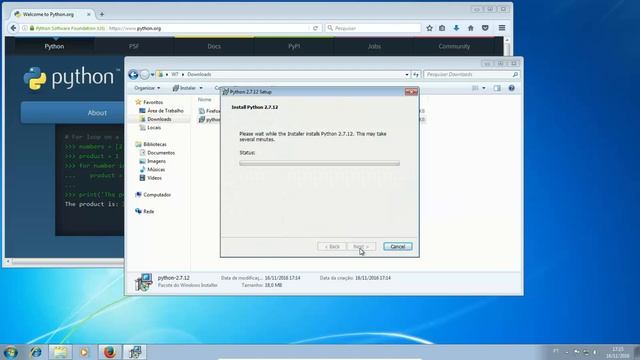Open the Jobs tab on python.org
The height and width of the screenshot is (360, 640).
point(374,47)
